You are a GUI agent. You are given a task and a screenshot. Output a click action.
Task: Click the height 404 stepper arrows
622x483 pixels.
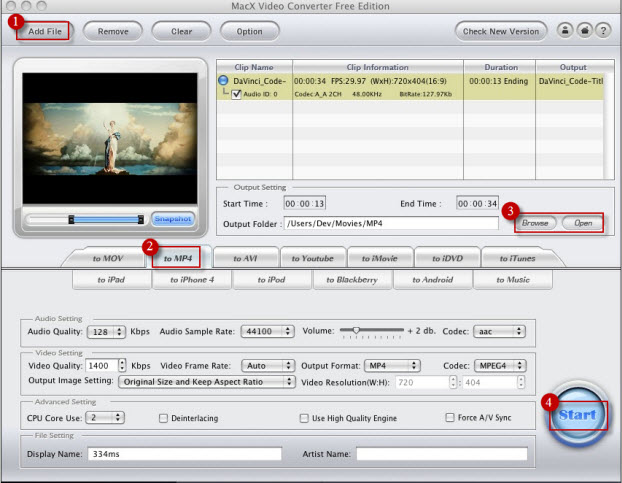pos(521,382)
